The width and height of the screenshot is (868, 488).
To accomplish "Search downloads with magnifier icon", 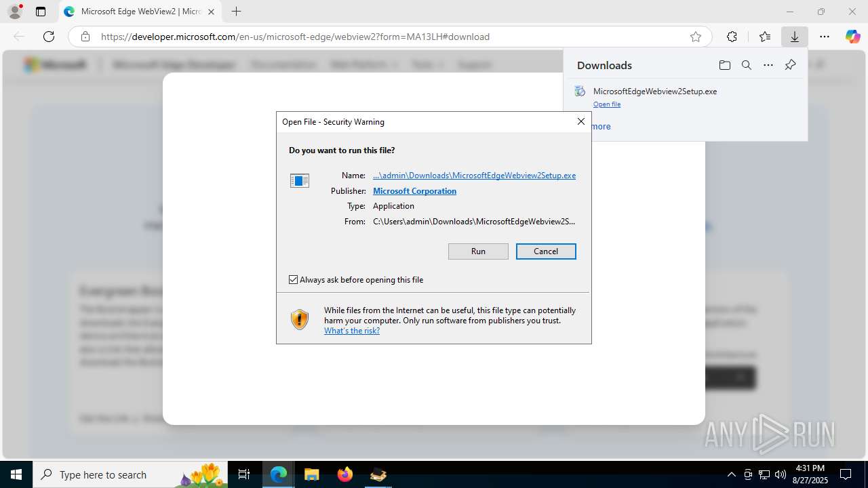I will [x=747, y=65].
